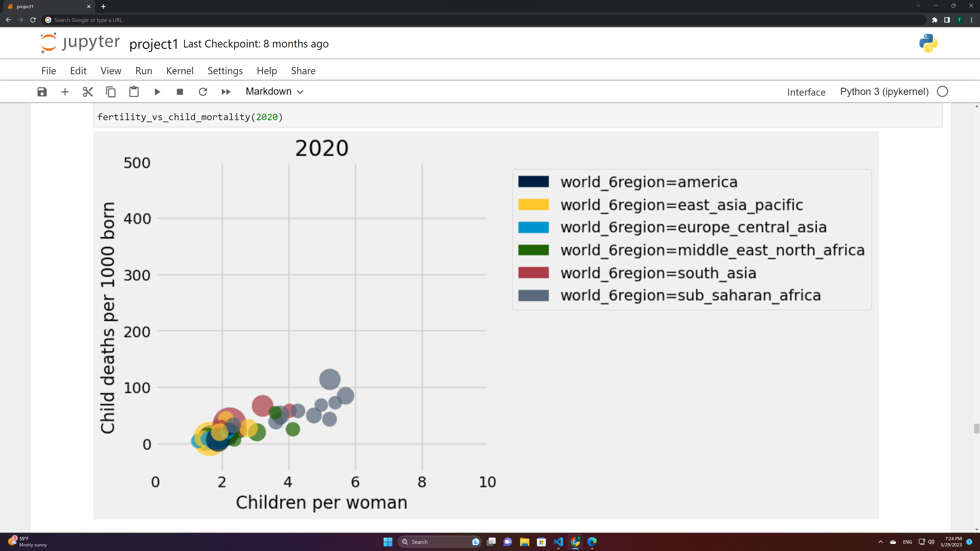Expand the system tray hidden icons arrow

(x=880, y=542)
